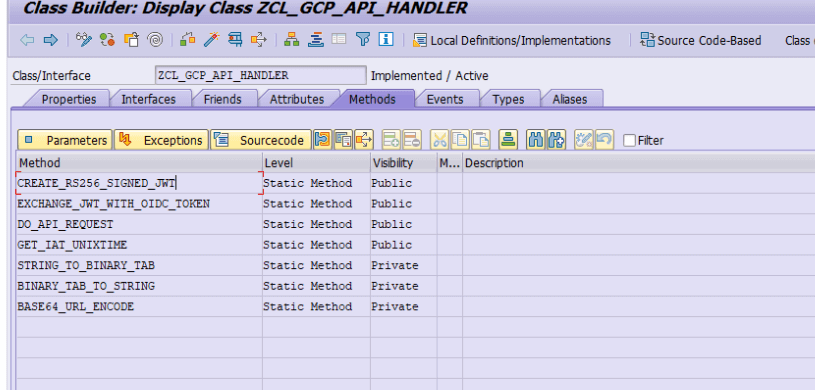Click the Delete Row icon
This screenshot has width=815, height=390.
coord(412,140)
